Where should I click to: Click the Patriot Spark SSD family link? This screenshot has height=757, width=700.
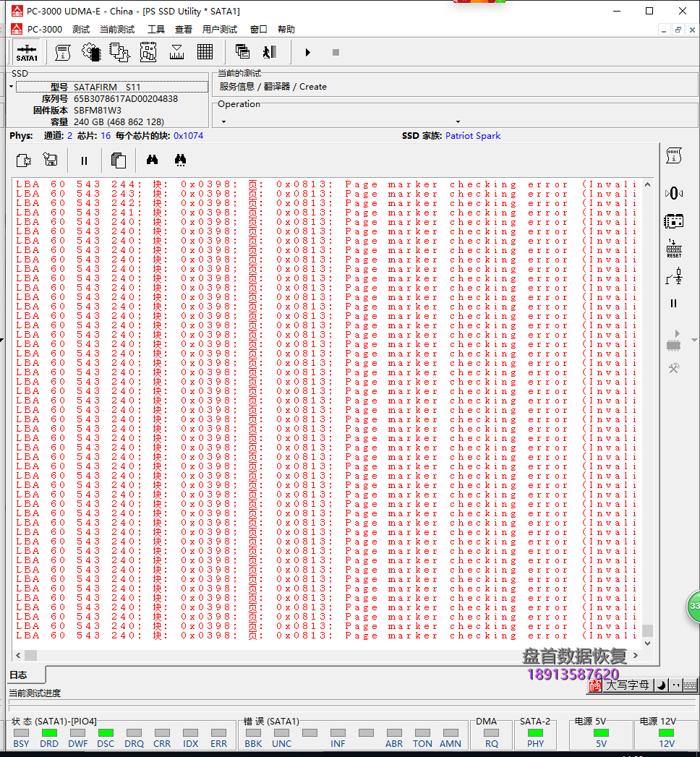(473, 136)
